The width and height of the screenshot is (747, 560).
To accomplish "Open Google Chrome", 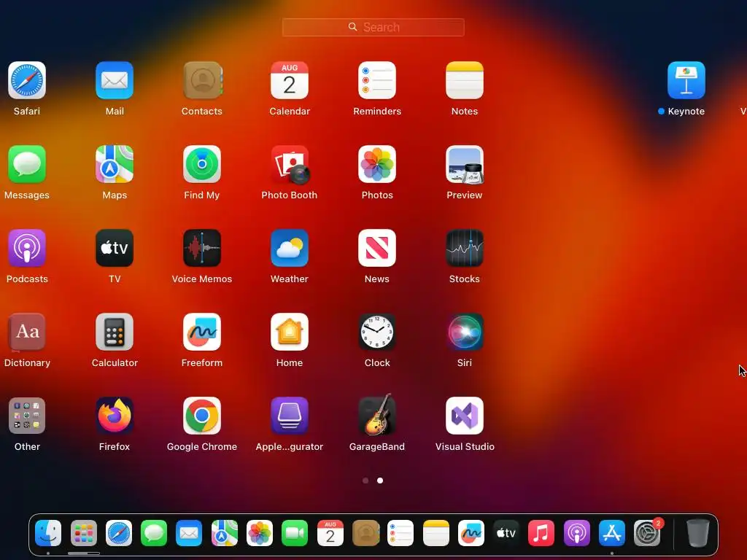I will [202, 416].
